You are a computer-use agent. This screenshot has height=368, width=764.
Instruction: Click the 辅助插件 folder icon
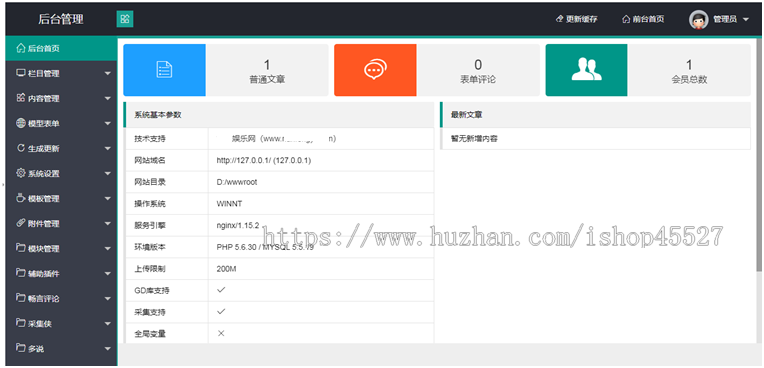click(x=20, y=273)
